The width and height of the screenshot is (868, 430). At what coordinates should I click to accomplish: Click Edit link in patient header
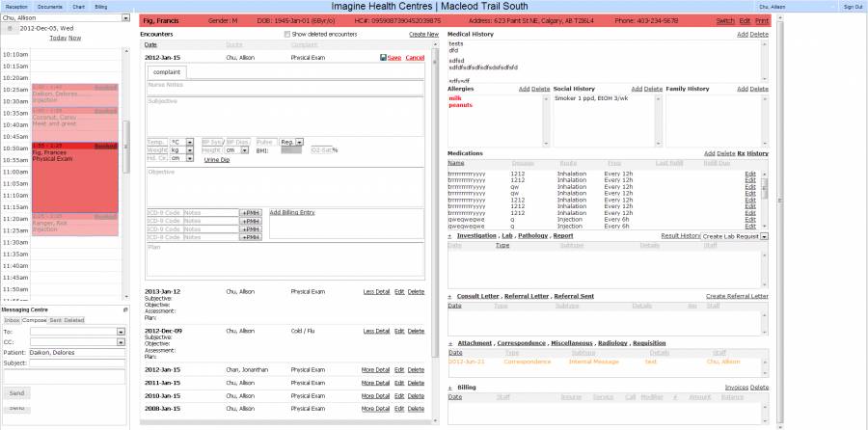click(x=745, y=21)
